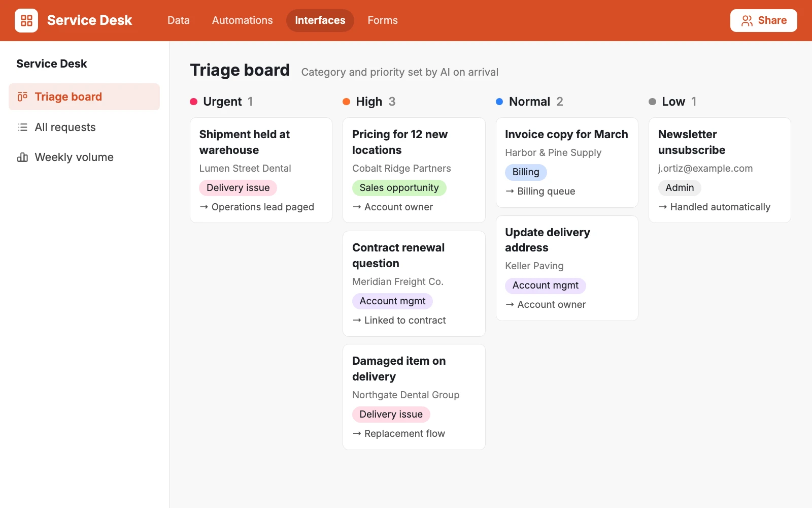This screenshot has height=508, width=812.
Task: Click the Share button
Action: click(764, 20)
